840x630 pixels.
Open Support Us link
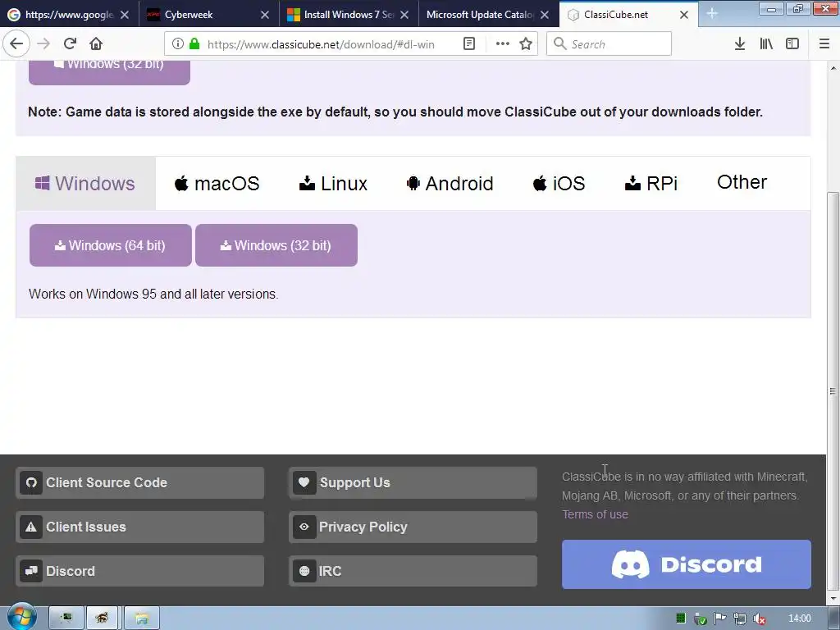click(x=413, y=482)
